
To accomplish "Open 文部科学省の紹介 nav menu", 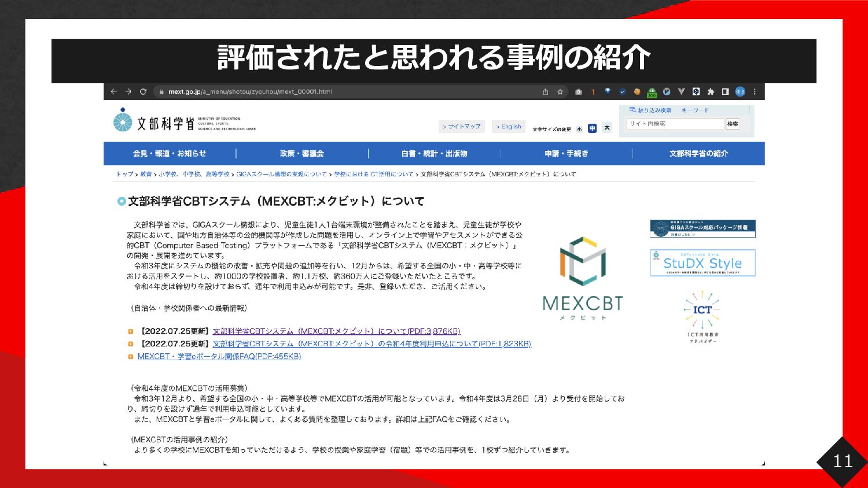I will [698, 153].
